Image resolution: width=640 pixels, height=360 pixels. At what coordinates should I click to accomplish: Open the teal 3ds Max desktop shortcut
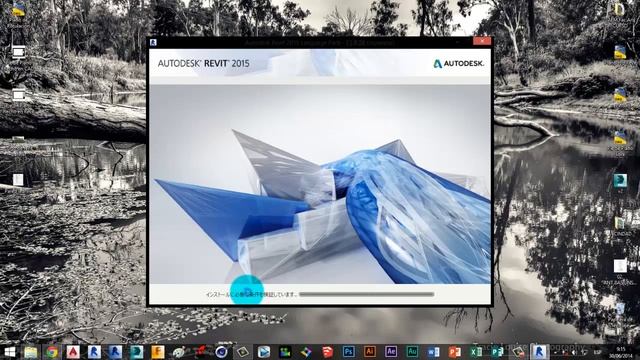pos(620,181)
